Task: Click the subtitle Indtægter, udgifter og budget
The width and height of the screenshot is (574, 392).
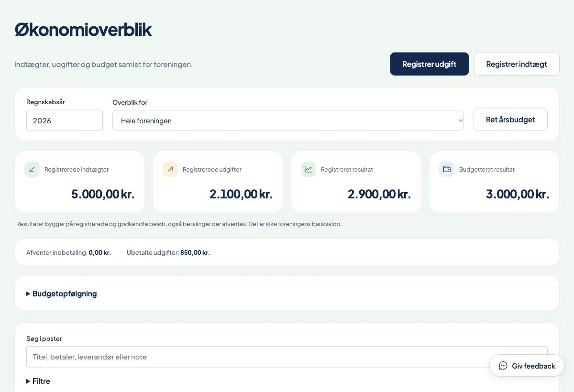Action: 103,64
